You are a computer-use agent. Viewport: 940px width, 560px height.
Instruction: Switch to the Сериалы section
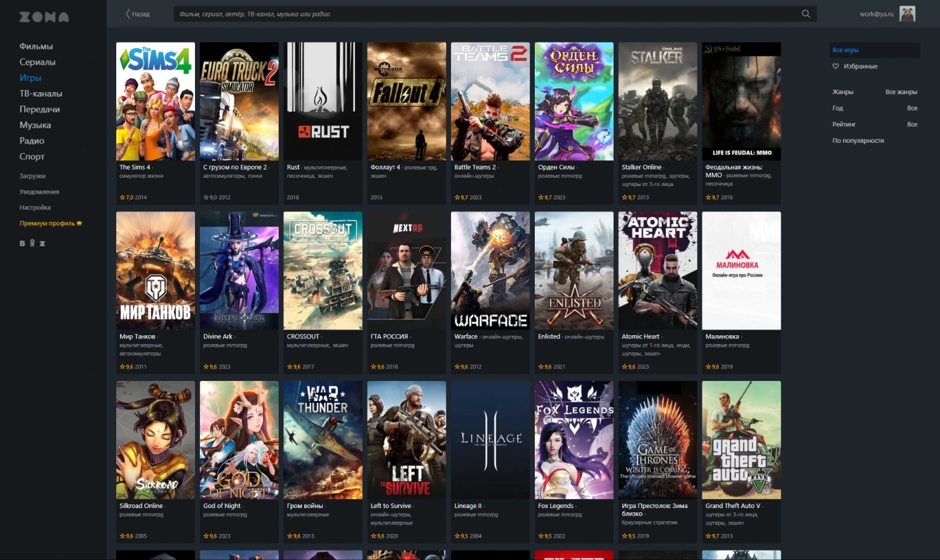[37, 62]
